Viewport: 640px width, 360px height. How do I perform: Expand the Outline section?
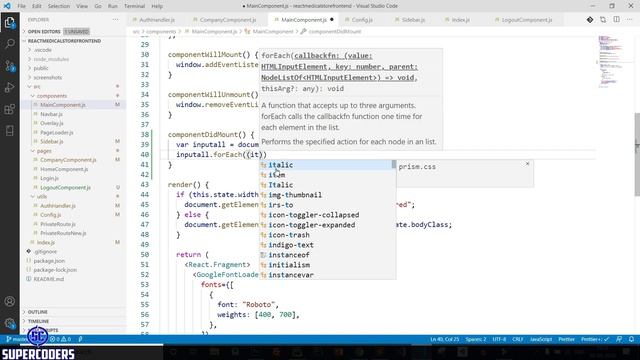[x=38, y=312]
